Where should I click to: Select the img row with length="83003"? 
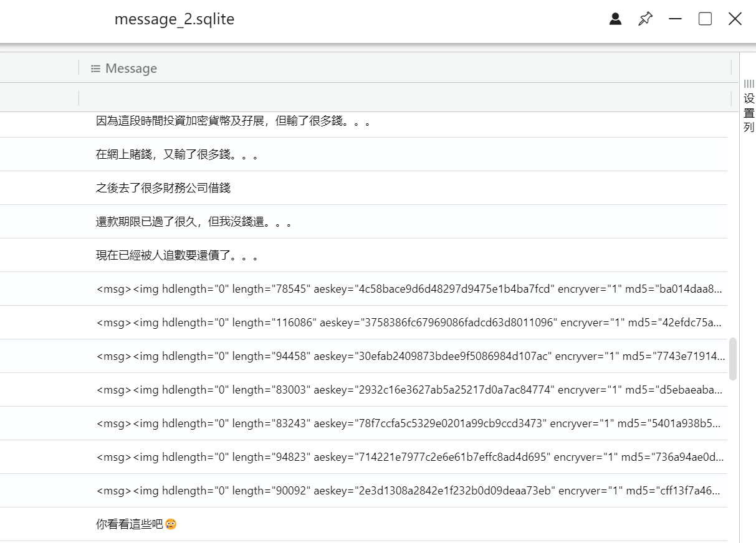[x=363, y=390]
